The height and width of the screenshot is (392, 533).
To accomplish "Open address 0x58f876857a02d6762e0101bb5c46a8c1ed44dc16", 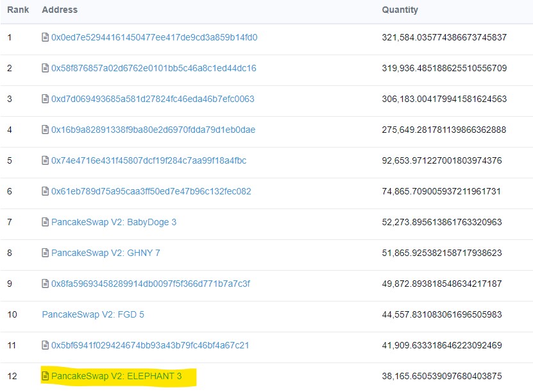I will point(154,69).
